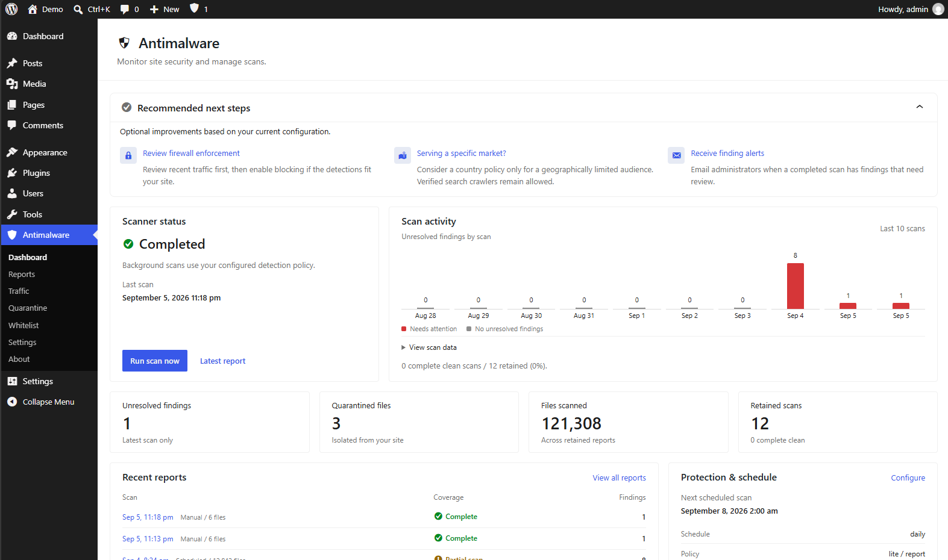948x560 pixels.
Task: Click Last 10 scans label
Action: coord(902,229)
